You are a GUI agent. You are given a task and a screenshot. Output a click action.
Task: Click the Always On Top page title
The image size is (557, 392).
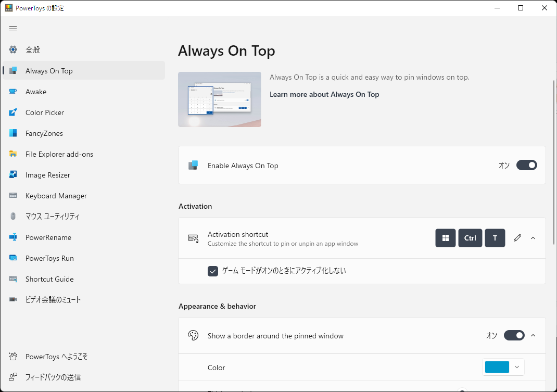pos(226,51)
